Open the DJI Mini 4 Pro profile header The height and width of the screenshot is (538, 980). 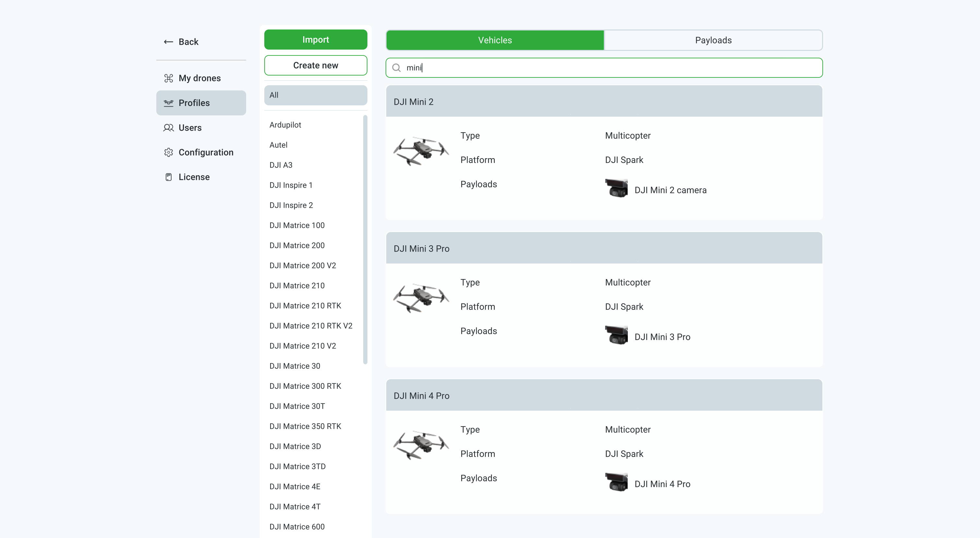(x=604, y=395)
